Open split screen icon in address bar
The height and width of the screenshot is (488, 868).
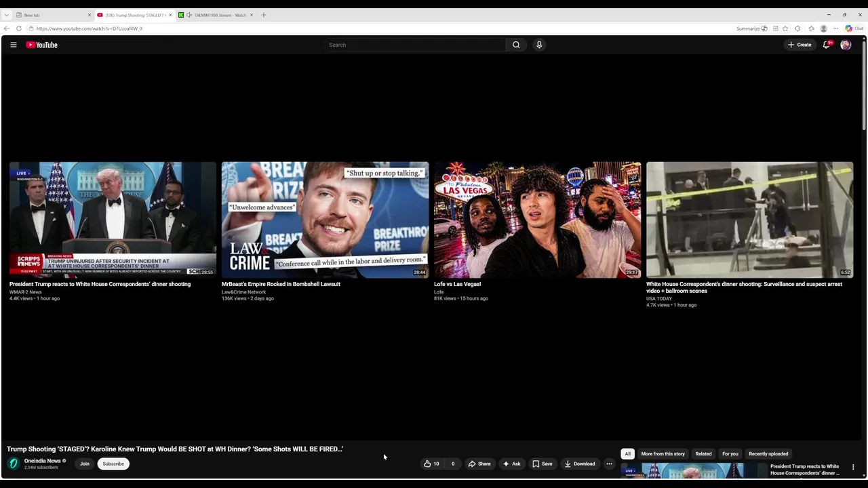point(776,28)
